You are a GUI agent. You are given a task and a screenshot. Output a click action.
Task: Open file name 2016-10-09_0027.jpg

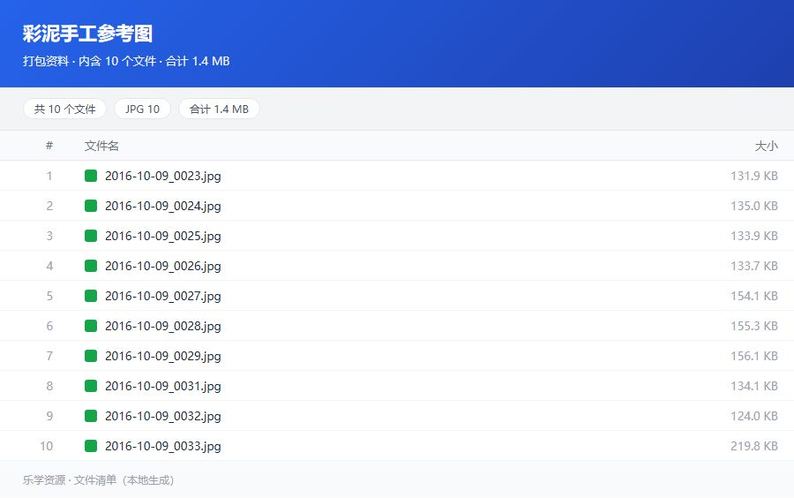coord(163,296)
